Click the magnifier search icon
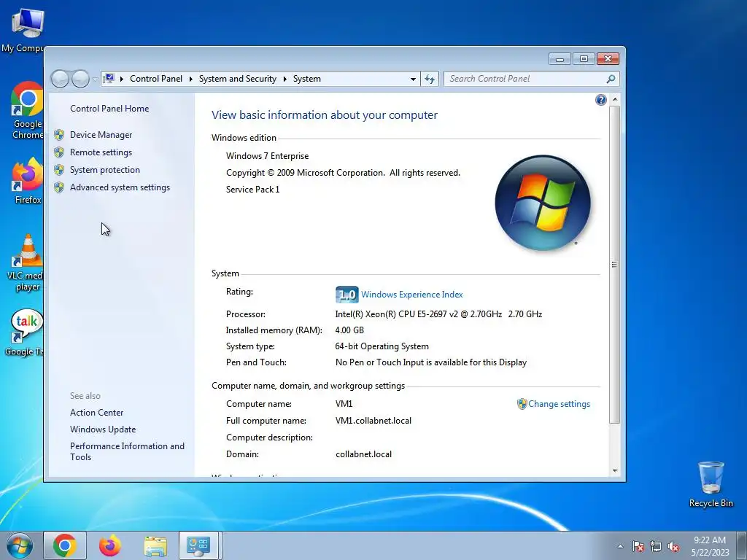This screenshot has width=747, height=560. coord(611,79)
